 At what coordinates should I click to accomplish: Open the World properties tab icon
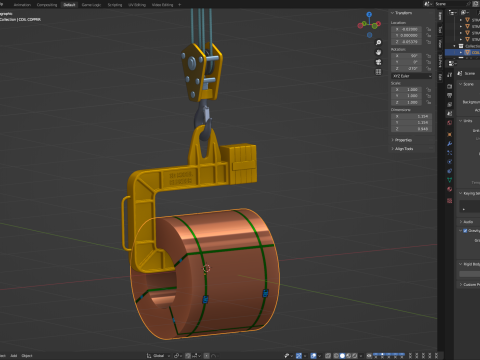click(x=449, y=123)
